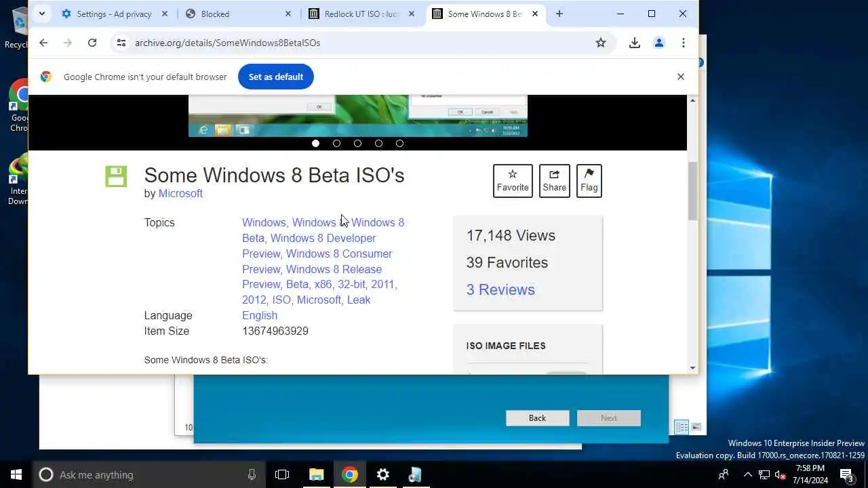Screen dimensions: 868x488
Task: Open the clock showing 7:58 PM
Action: pos(810,474)
